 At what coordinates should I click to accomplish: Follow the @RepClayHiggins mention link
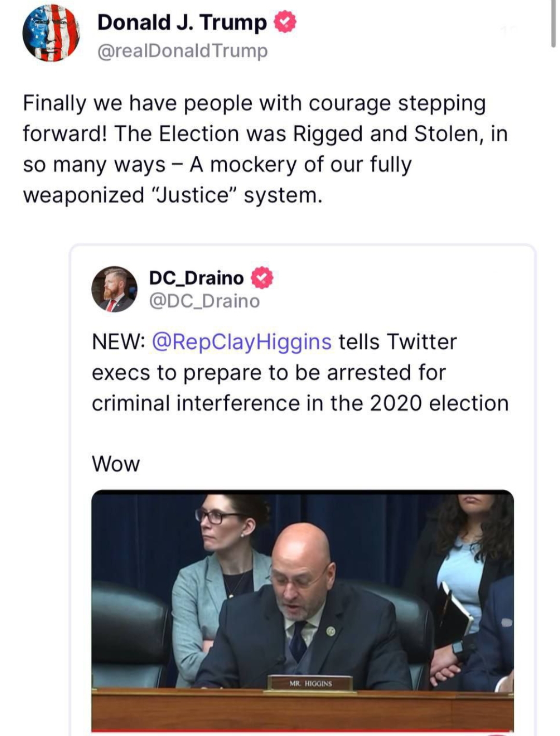[241, 342]
